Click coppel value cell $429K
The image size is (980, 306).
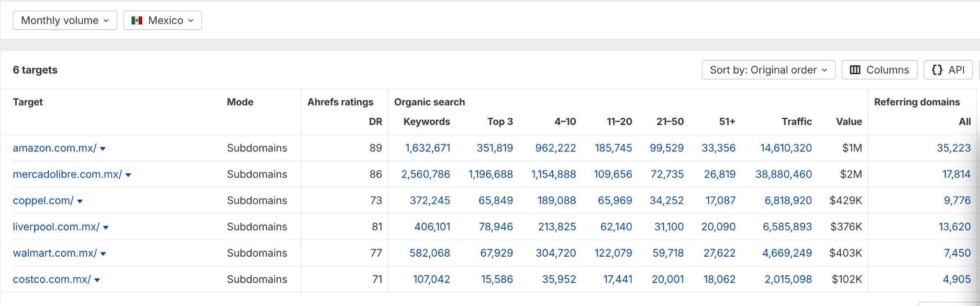click(846, 201)
